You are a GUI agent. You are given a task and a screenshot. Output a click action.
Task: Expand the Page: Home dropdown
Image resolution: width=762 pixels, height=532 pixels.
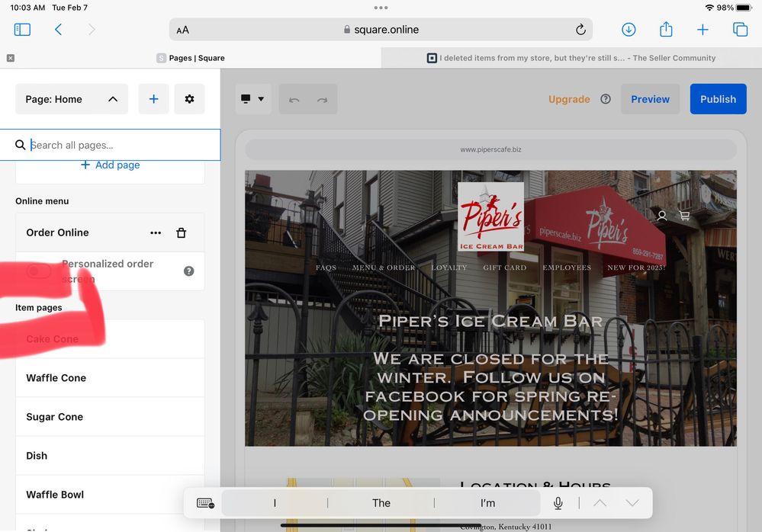[72, 99]
